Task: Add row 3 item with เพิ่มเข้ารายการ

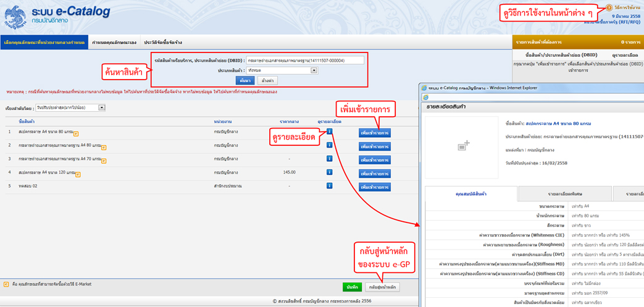Action: pyautogui.click(x=374, y=160)
